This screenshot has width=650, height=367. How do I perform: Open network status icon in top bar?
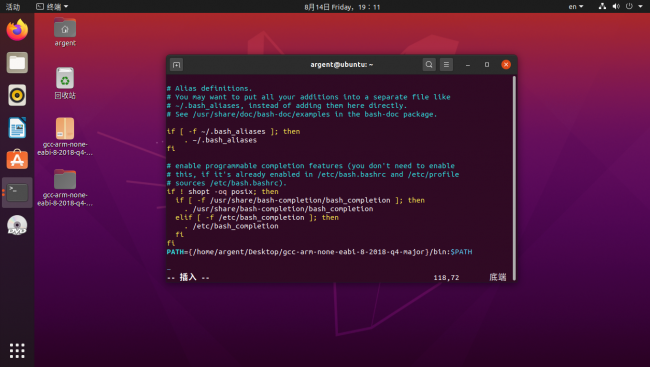(602, 6)
